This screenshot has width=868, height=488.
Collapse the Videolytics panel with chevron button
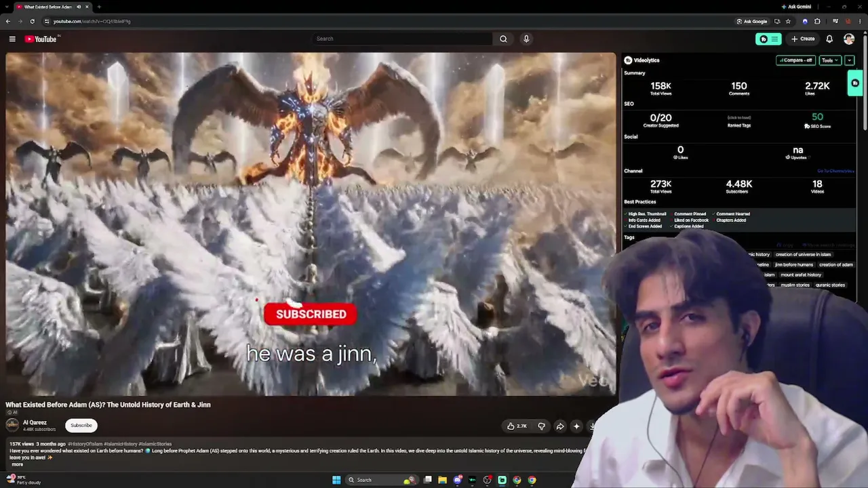point(849,60)
